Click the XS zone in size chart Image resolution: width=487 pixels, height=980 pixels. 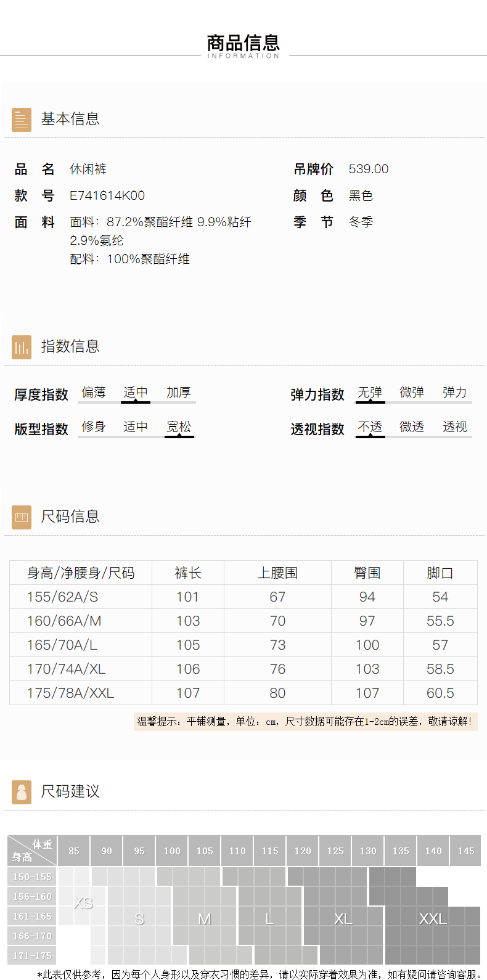[83, 904]
